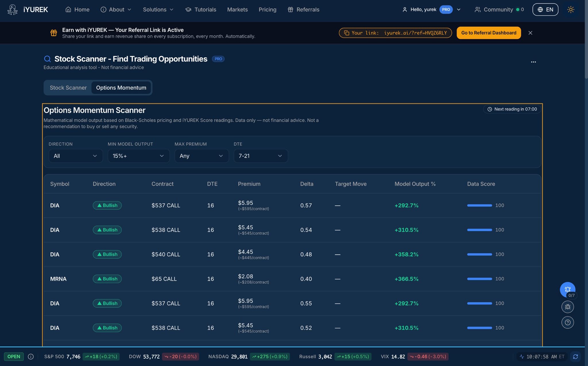Screen dimensions: 588x366
Task: Open the Solutions menu
Action: pos(158,9)
